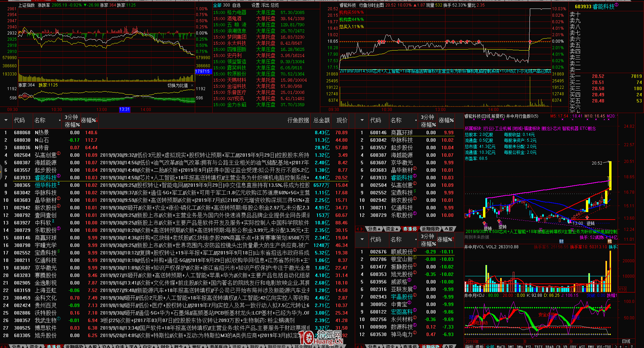Image resolution: width=644 pixels, height=348 pixels.
Task: Select the TRIX indicator tab
Action: click(538, 346)
